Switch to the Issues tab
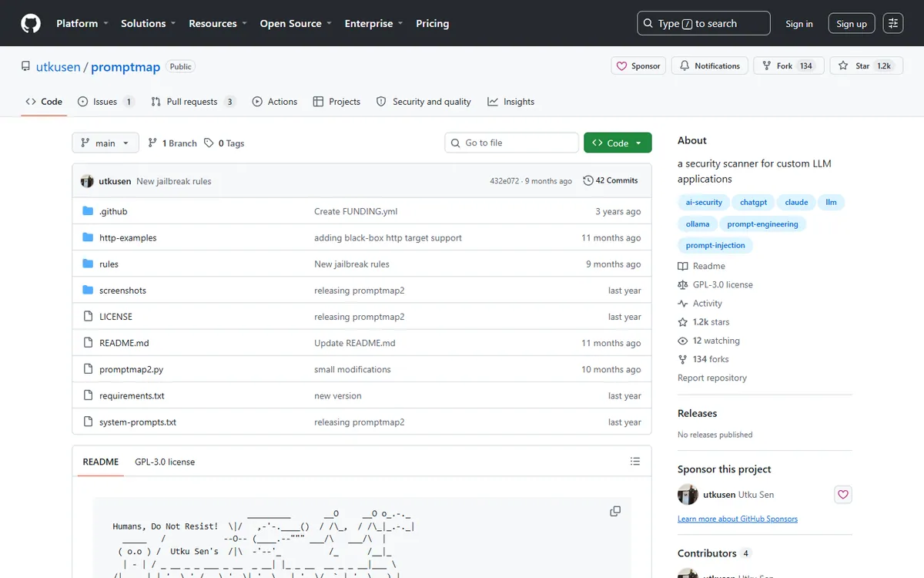Image resolution: width=924 pixels, height=578 pixels. point(106,102)
